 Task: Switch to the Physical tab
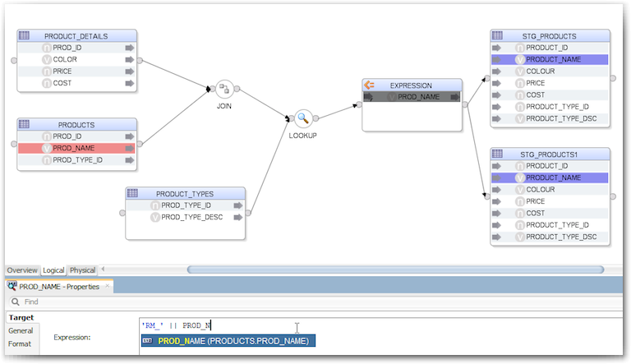point(82,270)
